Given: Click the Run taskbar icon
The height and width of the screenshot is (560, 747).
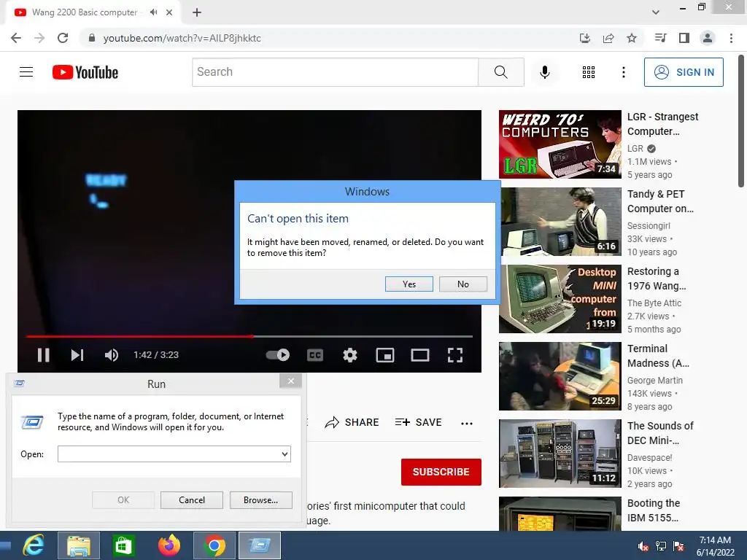Looking at the screenshot, I should coord(260,545).
